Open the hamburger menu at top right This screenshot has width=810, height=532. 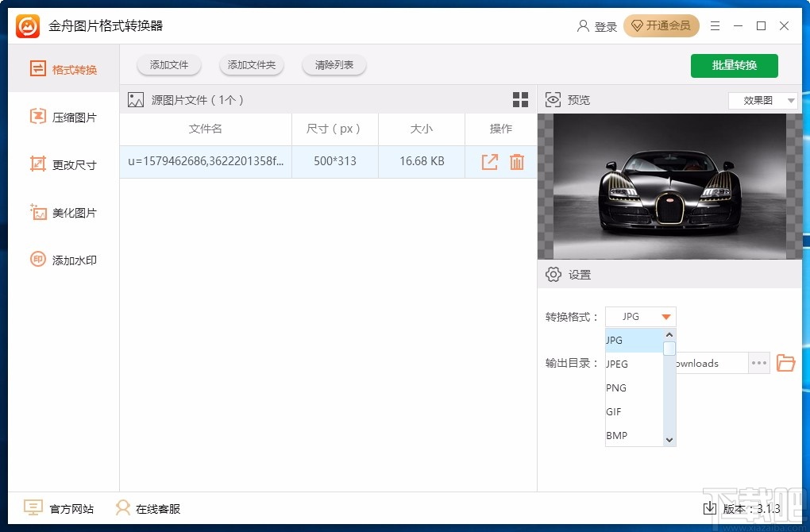(x=714, y=25)
